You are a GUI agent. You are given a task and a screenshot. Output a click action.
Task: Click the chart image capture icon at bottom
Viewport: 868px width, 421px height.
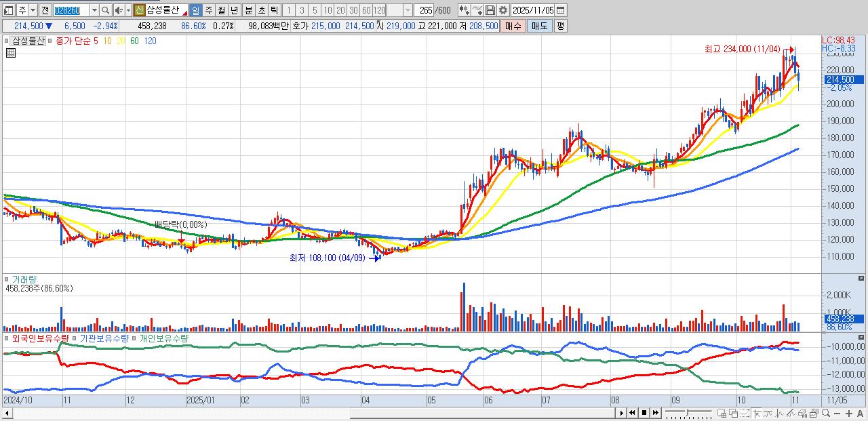pyautogui.click(x=814, y=414)
